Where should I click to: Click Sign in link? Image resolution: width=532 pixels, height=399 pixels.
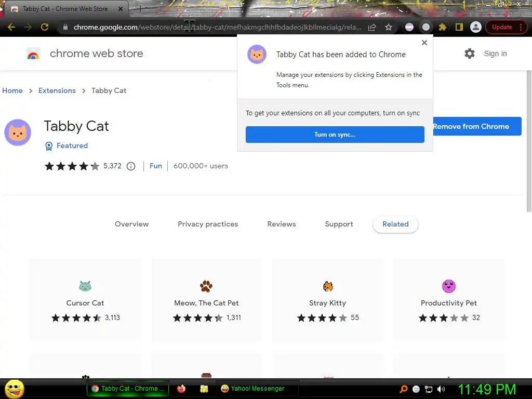point(495,54)
